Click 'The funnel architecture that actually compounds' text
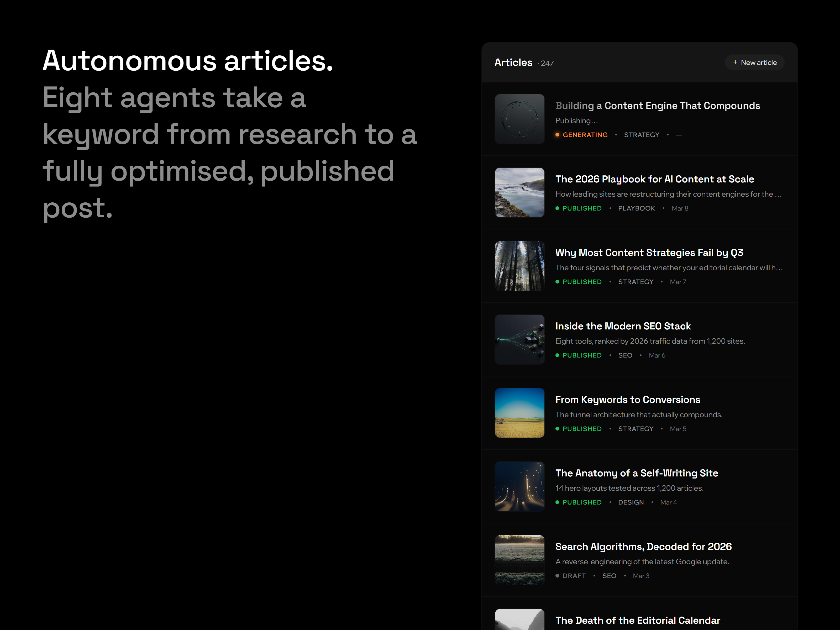Viewport: 840px width, 630px height. click(639, 415)
